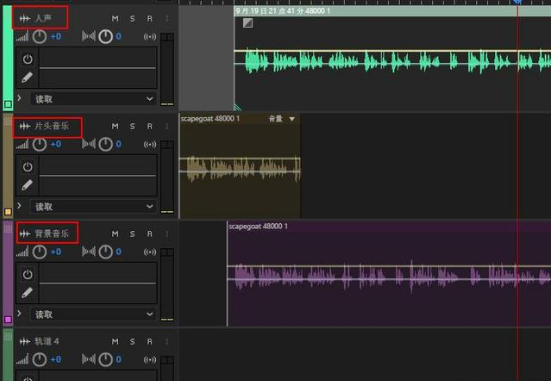Solo the 人声 track

point(132,19)
